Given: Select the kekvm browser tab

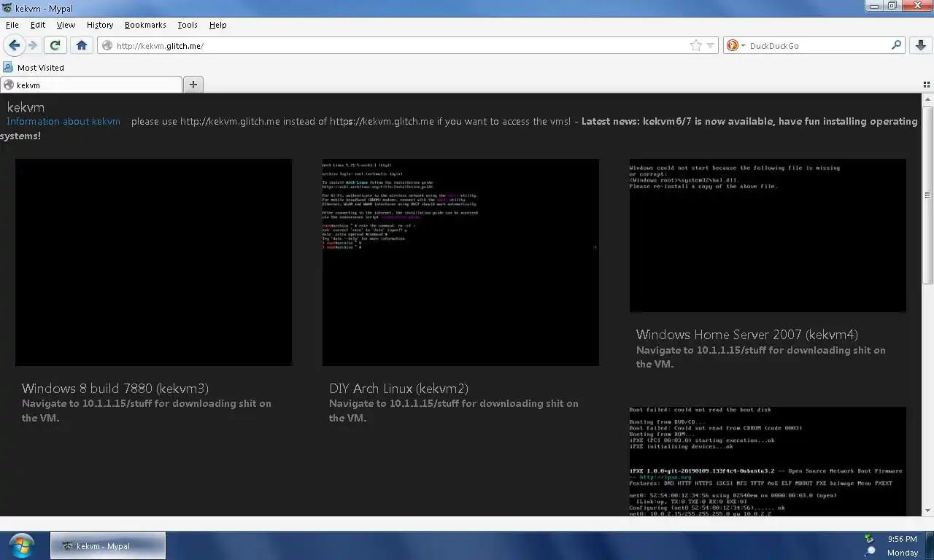Looking at the screenshot, I should pos(91,85).
